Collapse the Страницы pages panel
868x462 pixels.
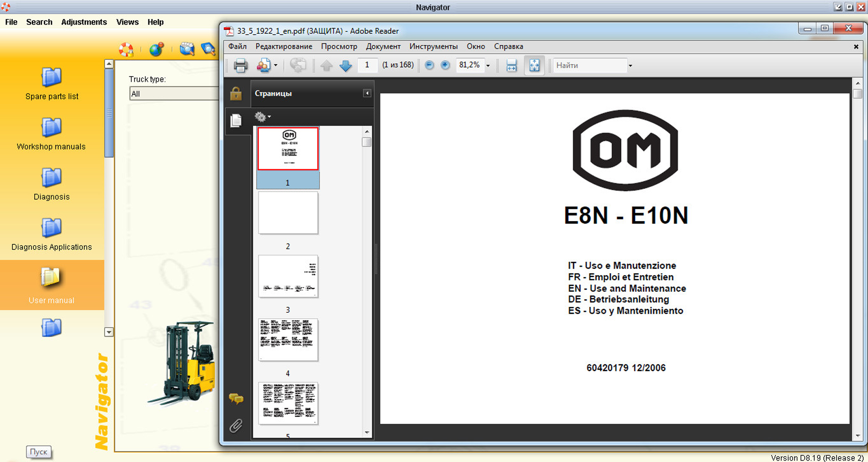(367, 93)
